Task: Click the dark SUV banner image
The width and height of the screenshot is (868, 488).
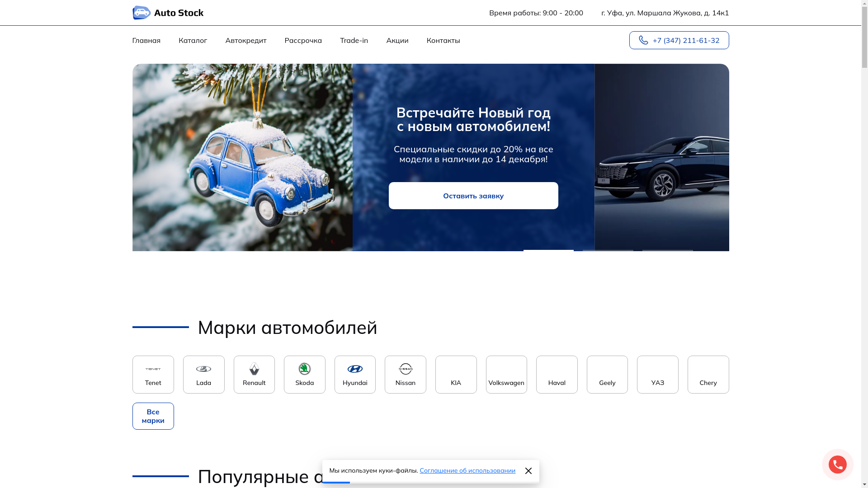Action: click(662, 157)
